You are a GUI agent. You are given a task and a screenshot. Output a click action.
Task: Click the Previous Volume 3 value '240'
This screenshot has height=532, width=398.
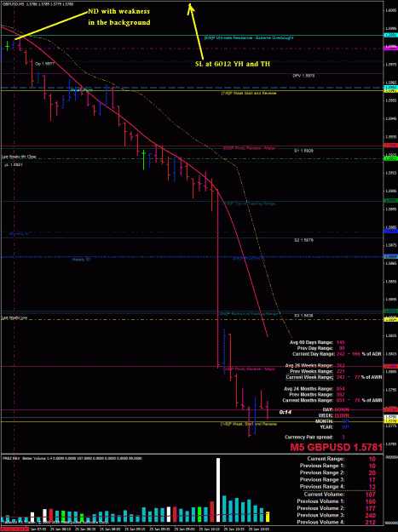(x=370, y=515)
